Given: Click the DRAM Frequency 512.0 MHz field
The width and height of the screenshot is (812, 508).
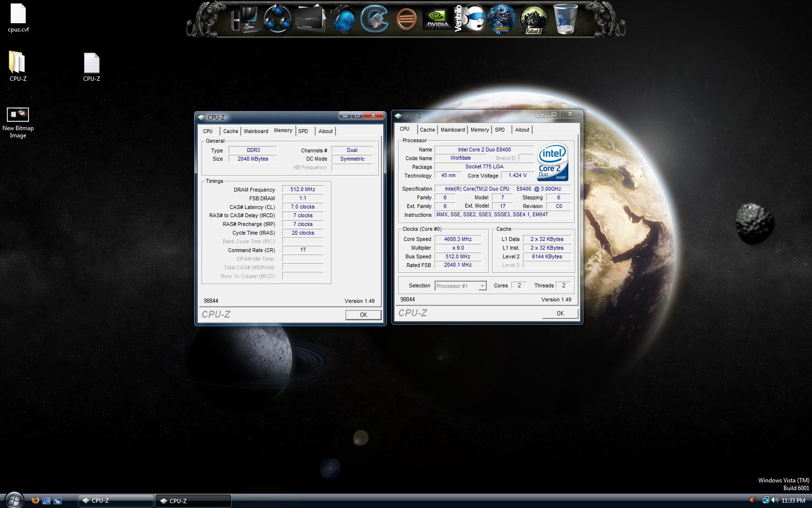Looking at the screenshot, I should click(303, 190).
